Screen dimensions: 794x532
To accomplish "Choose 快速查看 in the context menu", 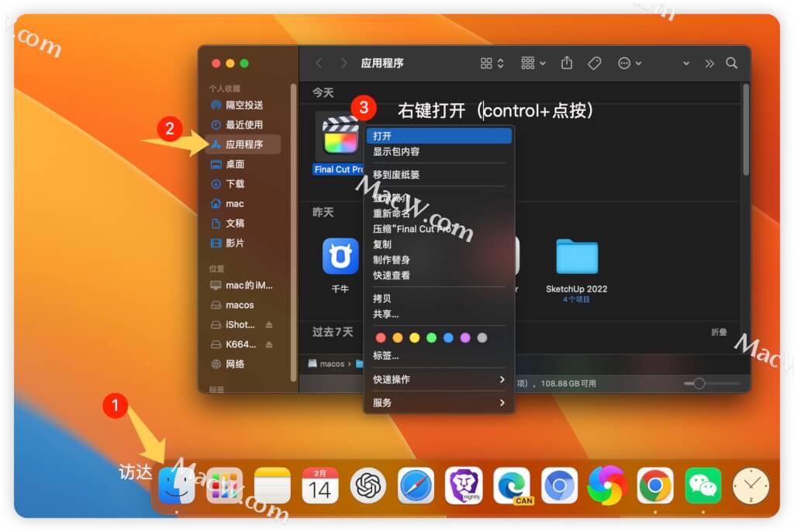I will pos(439,275).
